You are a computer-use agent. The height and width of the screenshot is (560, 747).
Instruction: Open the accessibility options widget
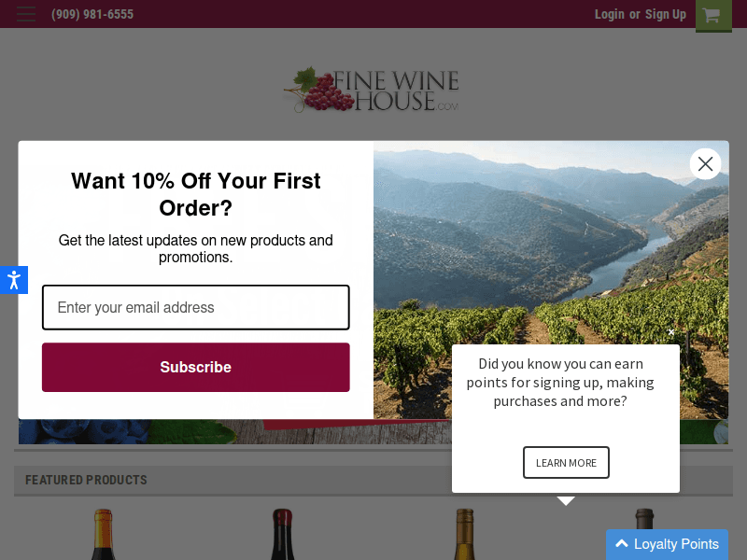(13, 280)
